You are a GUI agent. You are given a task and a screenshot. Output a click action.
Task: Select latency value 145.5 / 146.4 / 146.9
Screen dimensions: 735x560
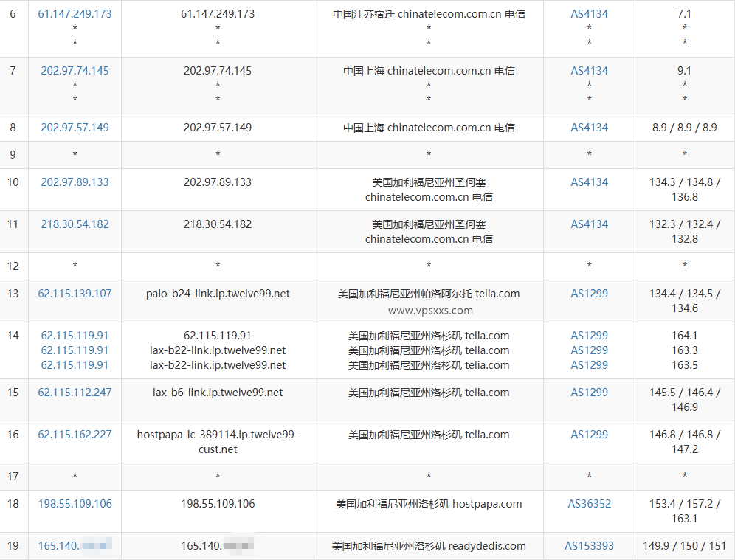click(684, 400)
